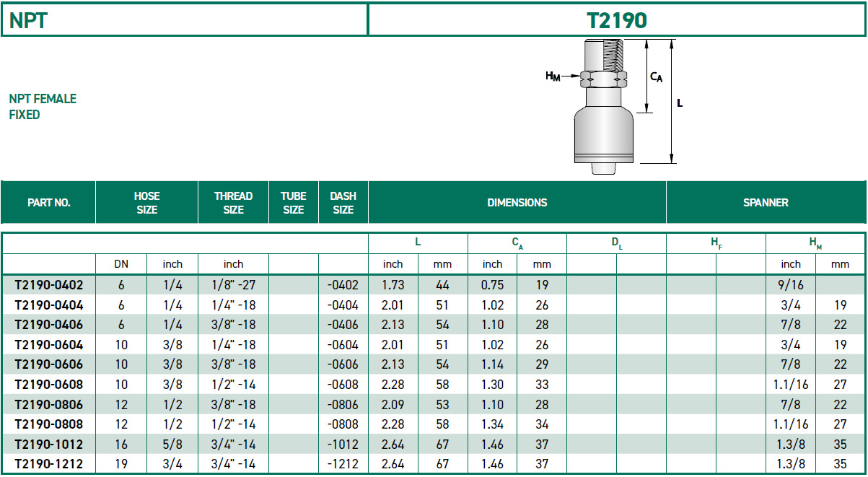Click the DN sub-header
The image size is (868, 477).
point(121,264)
